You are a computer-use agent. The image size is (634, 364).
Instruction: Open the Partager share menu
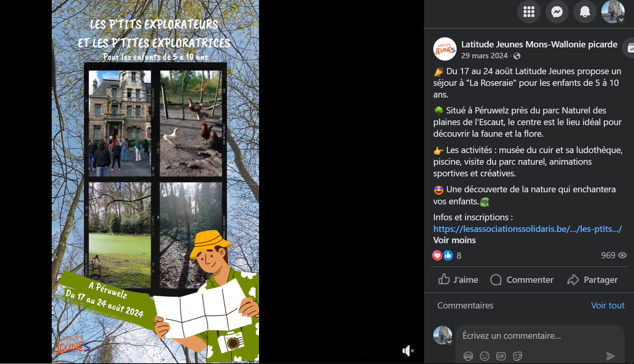point(592,280)
